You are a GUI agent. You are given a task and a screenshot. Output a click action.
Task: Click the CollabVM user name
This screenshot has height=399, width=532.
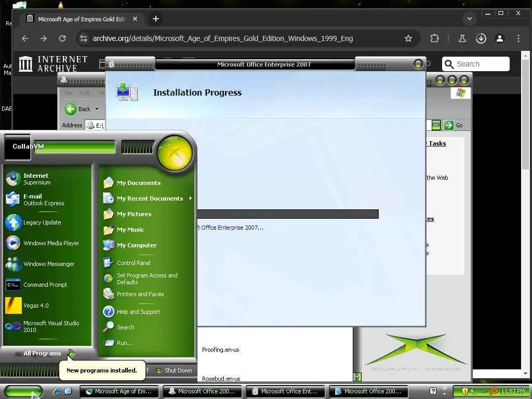click(x=28, y=146)
